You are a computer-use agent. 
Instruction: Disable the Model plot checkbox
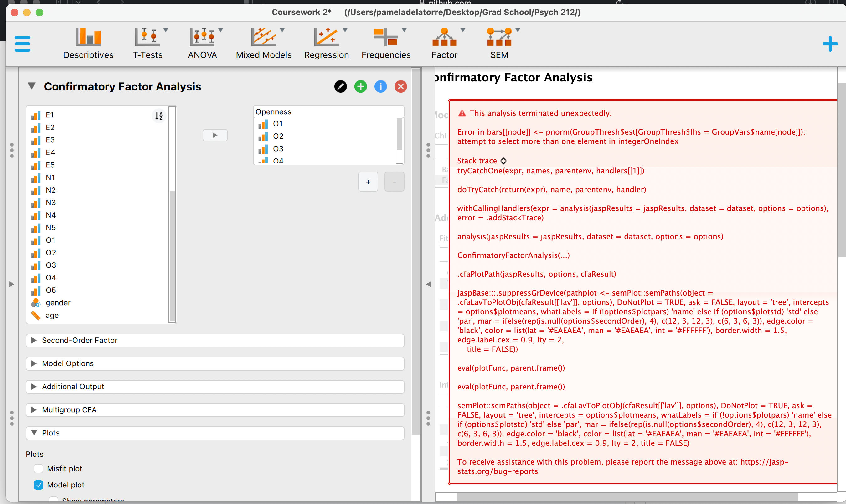pos(39,485)
